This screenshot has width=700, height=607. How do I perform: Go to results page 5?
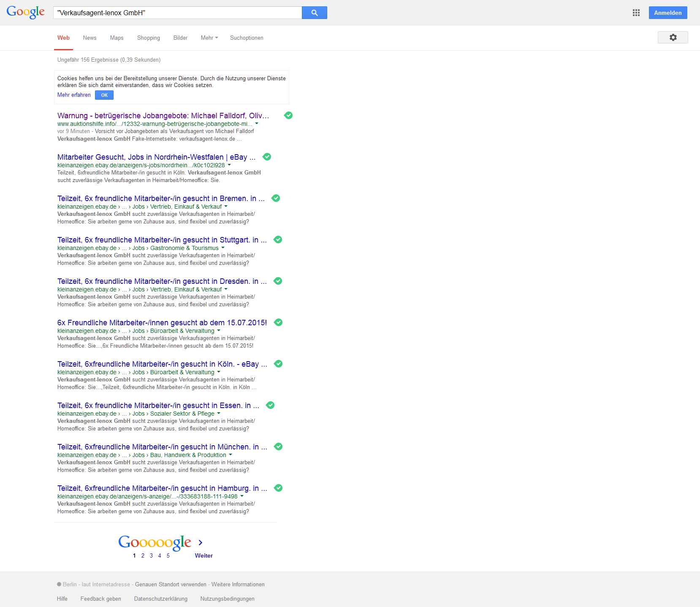click(x=168, y=555)
